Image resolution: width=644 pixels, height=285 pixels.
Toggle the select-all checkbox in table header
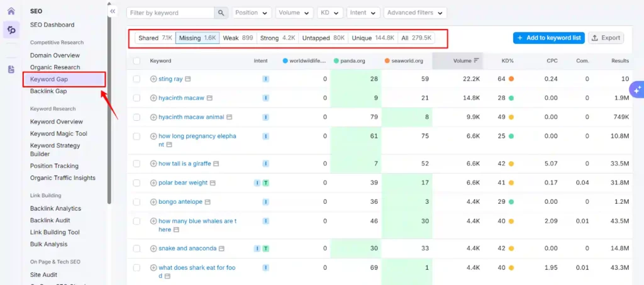click(136, 61)
